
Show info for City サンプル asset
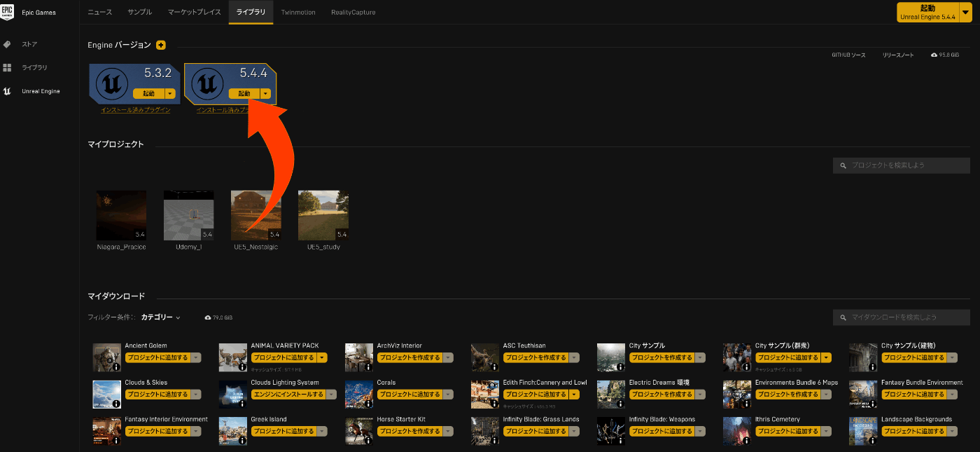pos(620,367)
